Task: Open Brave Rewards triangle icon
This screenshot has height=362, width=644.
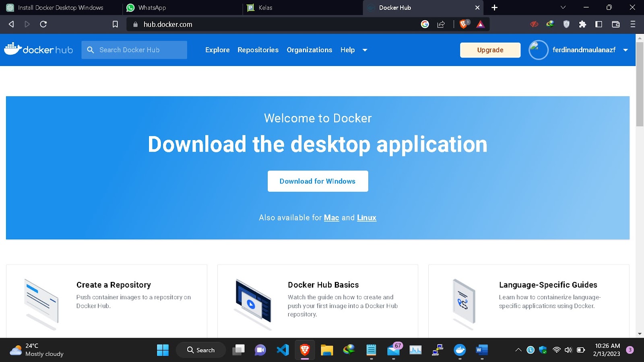Action: pyautogui.click(x=480, y=24)
